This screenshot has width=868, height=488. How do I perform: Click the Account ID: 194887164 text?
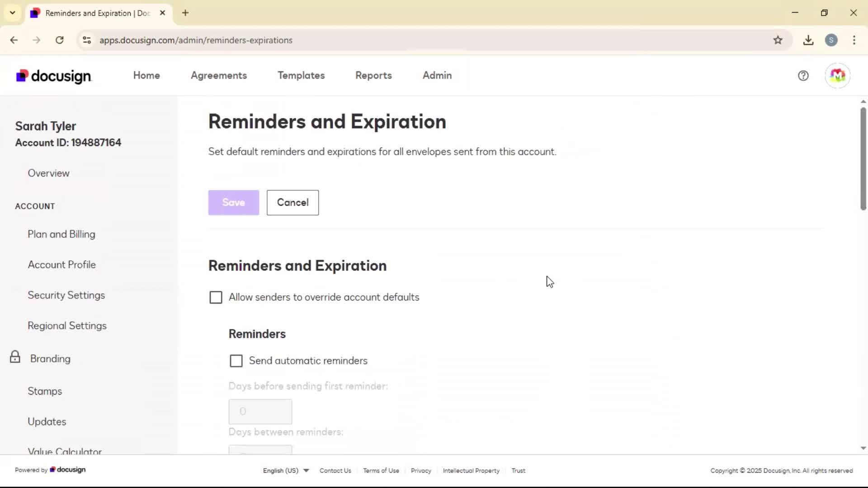pyautogui.click(x=68, y=143)
